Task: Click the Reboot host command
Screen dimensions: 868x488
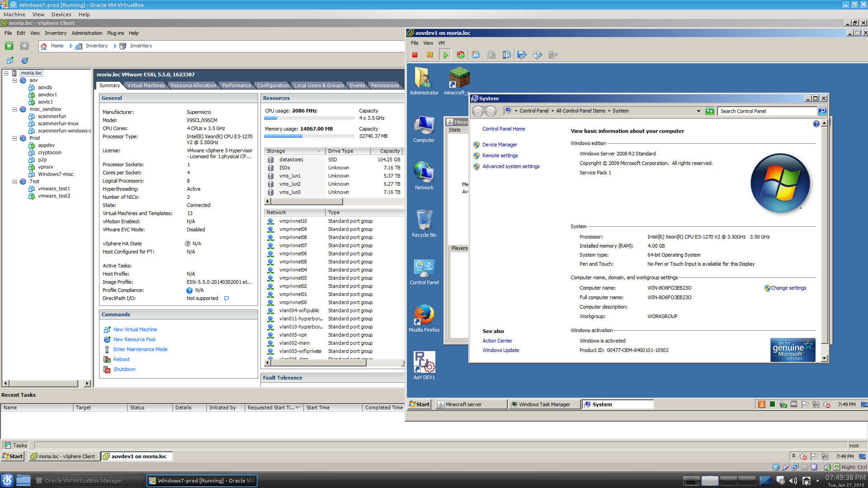Action: click(x=122, y=359)
